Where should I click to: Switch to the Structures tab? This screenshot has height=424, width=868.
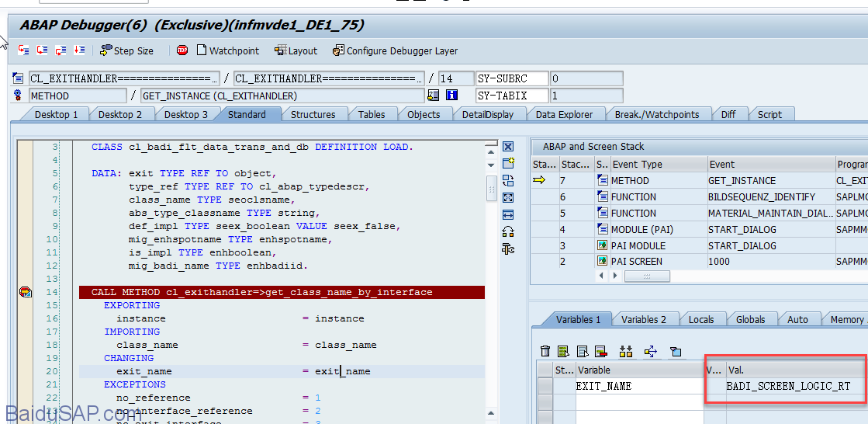tap(313, 114)
